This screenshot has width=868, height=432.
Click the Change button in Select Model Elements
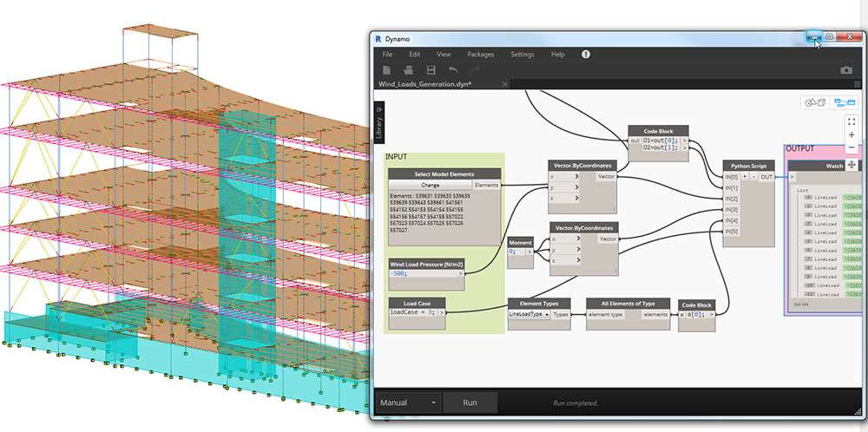431,186
